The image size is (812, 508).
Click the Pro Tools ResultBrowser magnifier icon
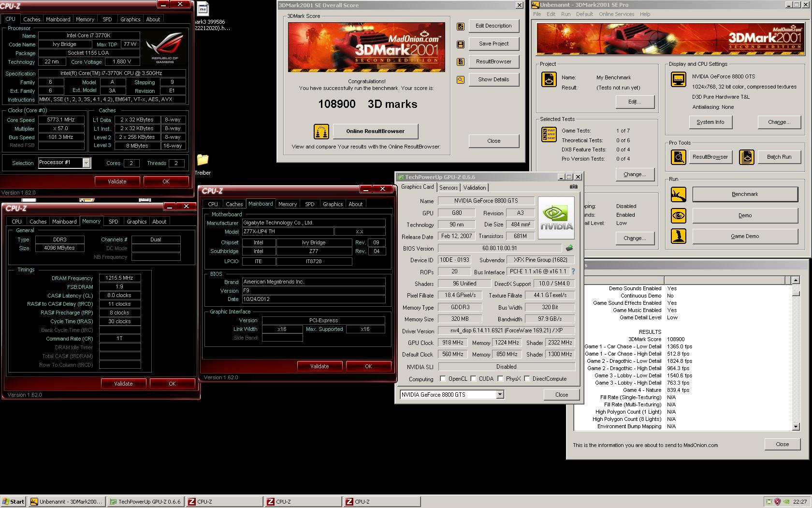pyautogui.click(x=678, y=157)
